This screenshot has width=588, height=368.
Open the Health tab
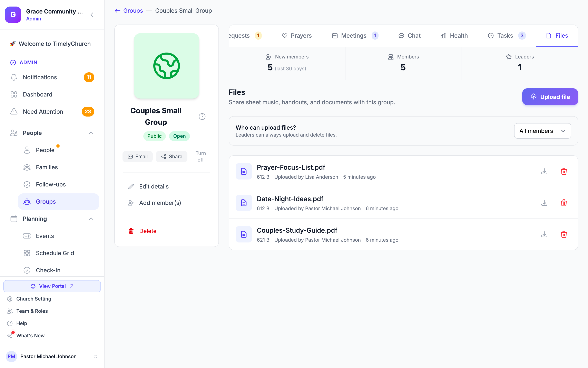454,36
